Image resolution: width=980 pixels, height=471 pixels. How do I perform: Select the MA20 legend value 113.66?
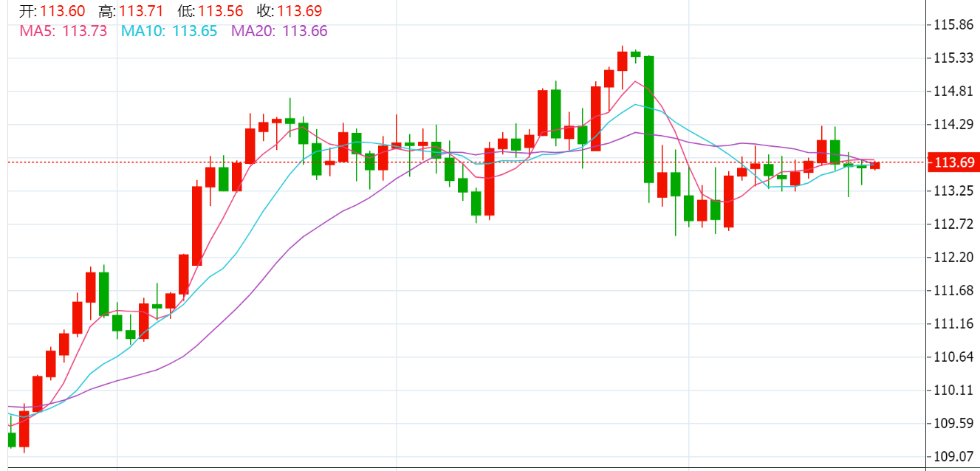point(305,30)
